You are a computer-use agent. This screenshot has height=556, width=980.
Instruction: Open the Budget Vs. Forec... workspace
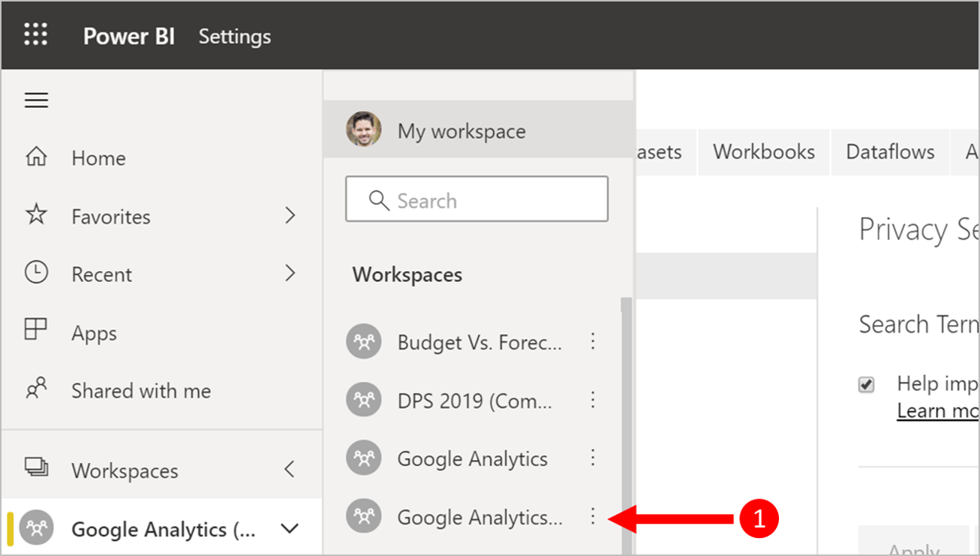tap(479, 342)
